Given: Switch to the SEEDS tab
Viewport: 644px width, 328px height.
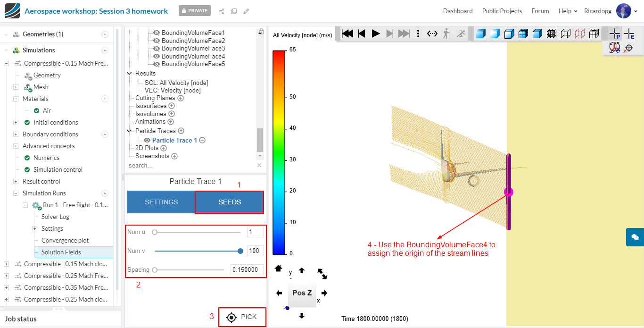Looking at the screenshot, I should coord(230,202).
